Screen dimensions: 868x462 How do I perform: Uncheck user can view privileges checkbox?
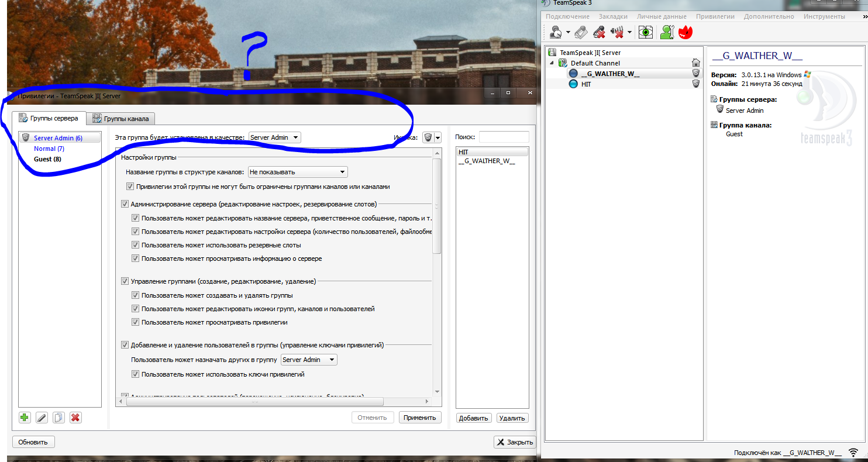(136, 322)
